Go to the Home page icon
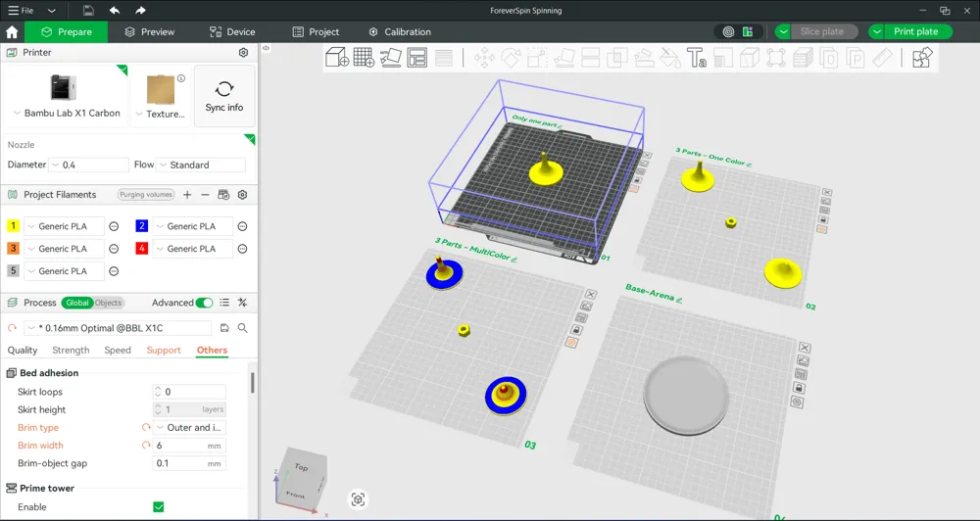The width and height of the screenshot is (980, 521). pos(12,32)
